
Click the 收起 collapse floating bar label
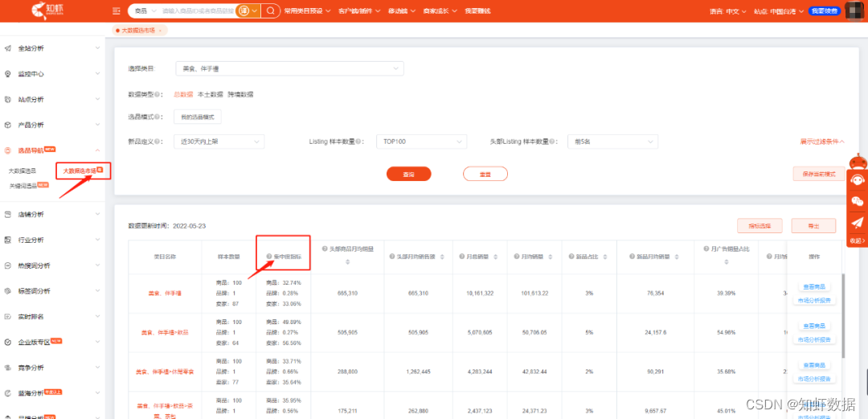coord(857,240)
